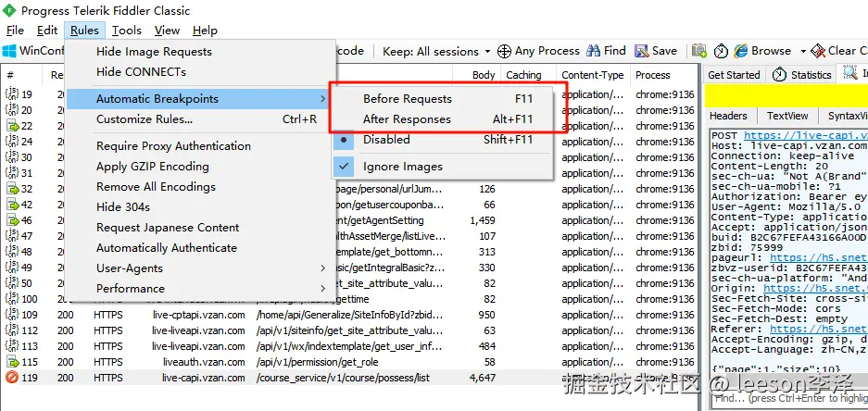Click the red blocked icon of session 119
The image size is (868, 411).
pos(12,378)
